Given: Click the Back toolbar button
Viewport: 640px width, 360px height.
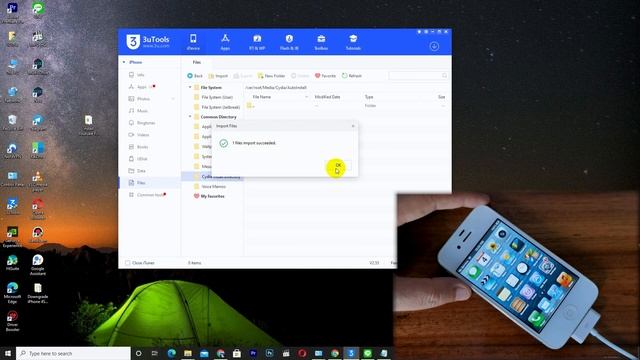Looking at the screenshot, I should click(x=195, y=76).
